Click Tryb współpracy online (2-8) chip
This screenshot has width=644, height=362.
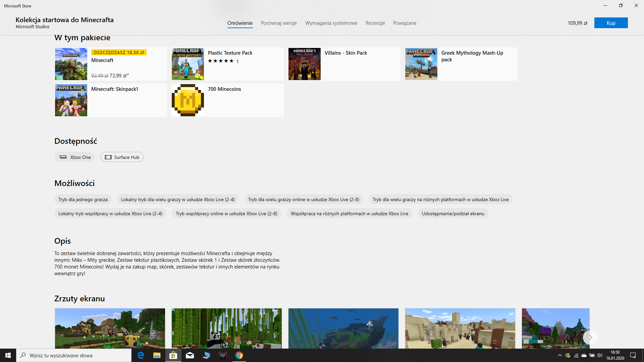click(226, 214)
